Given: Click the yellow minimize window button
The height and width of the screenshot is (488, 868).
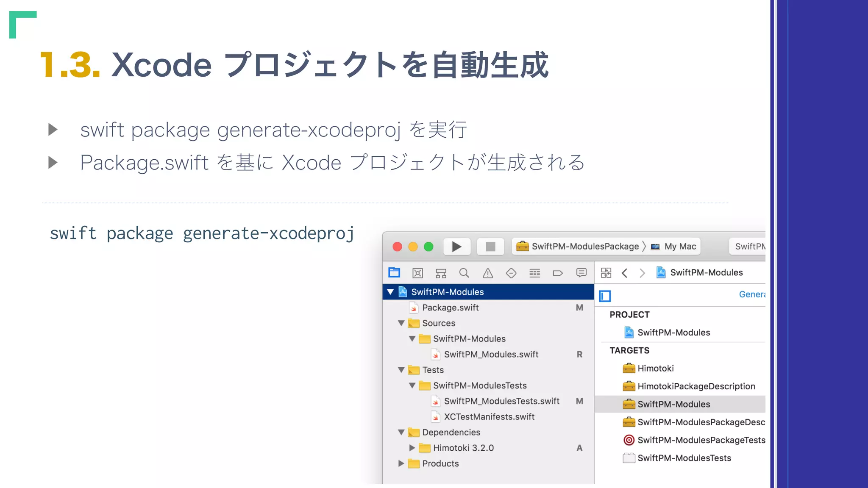Looking at the screenshot, I should pyautogui.click(x=413, y=247).
